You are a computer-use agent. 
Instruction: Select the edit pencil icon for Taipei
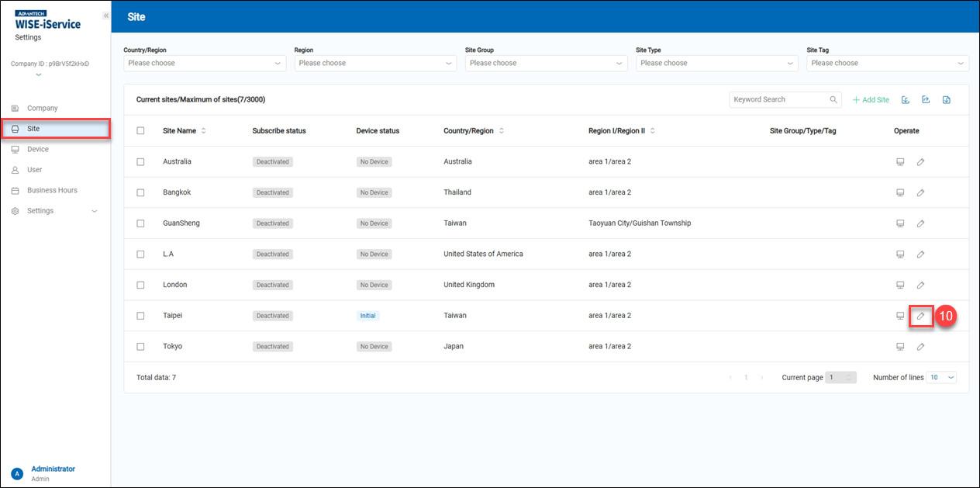(x=920, y=316)
